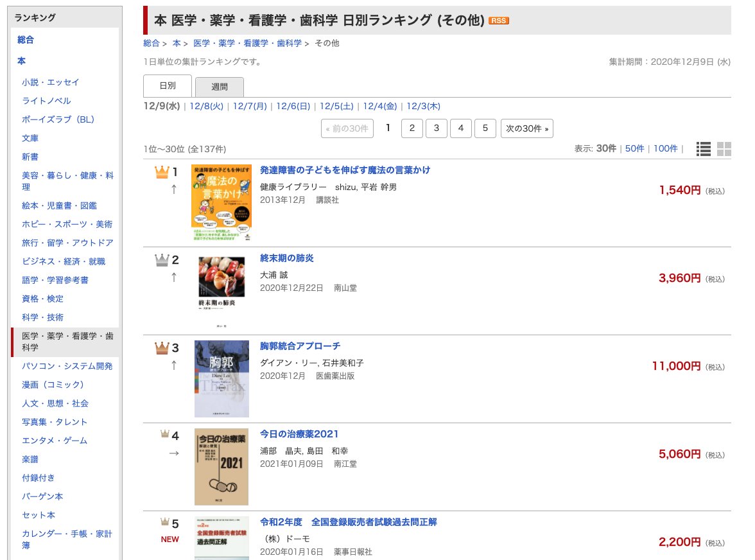This screenshot has height=560, width=755.
Task: View the 12/6(日) ranking
Action: click(293, 106)
